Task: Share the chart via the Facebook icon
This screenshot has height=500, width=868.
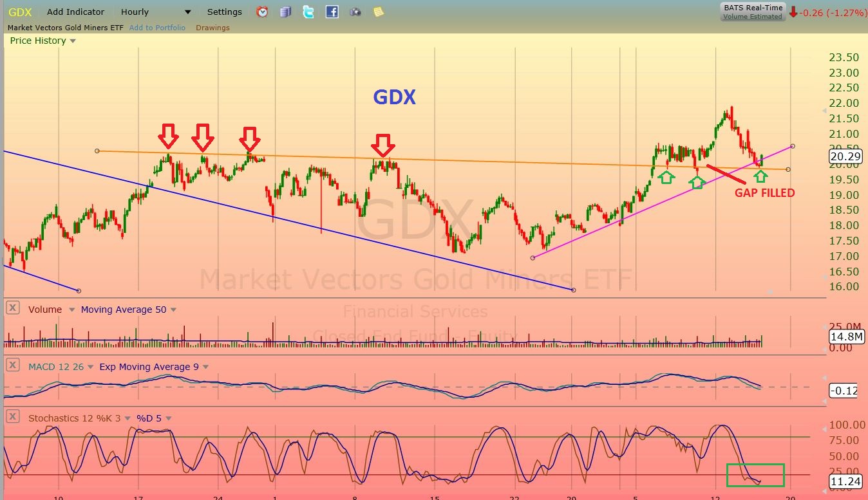Action: pos(332,12)
